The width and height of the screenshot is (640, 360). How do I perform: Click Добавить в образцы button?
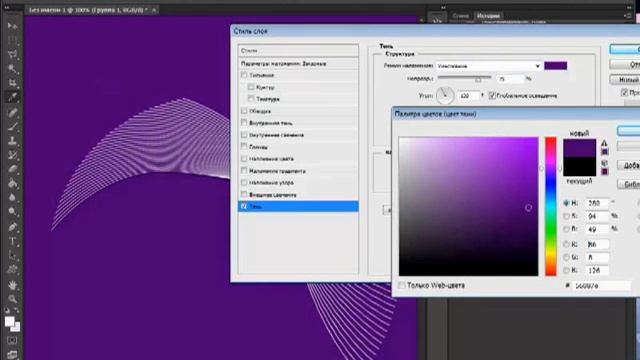(629, 165)
